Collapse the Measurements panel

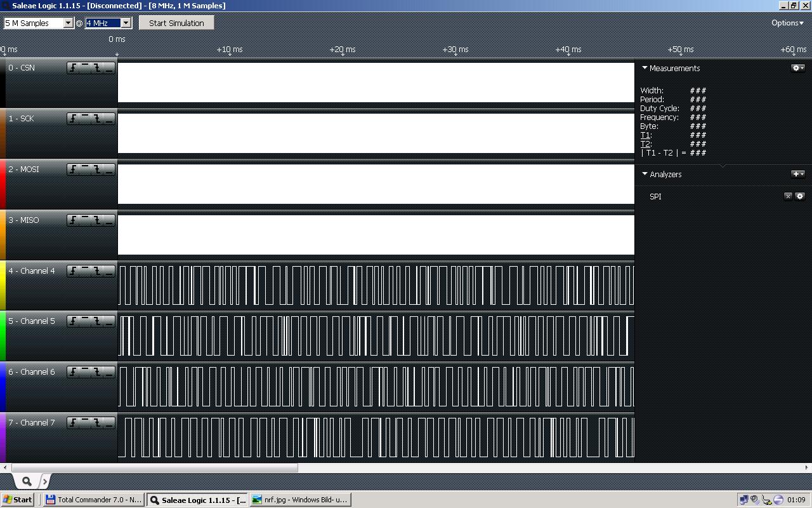pos(645,68)
